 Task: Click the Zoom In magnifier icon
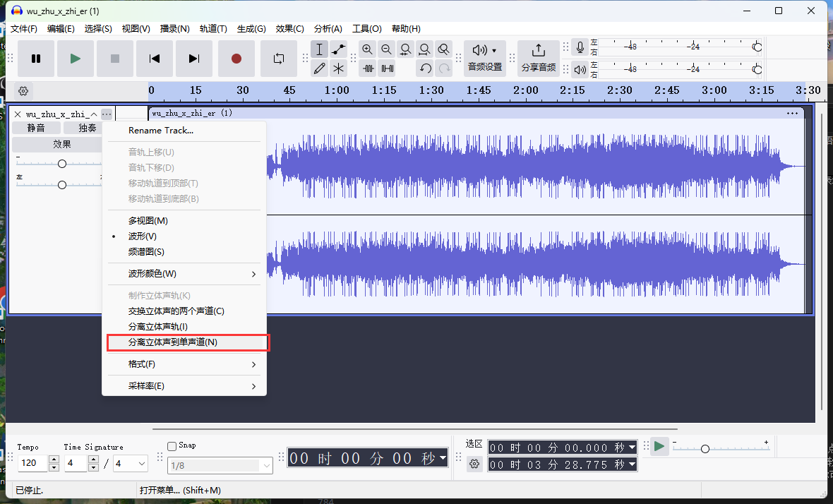(367, 49)
